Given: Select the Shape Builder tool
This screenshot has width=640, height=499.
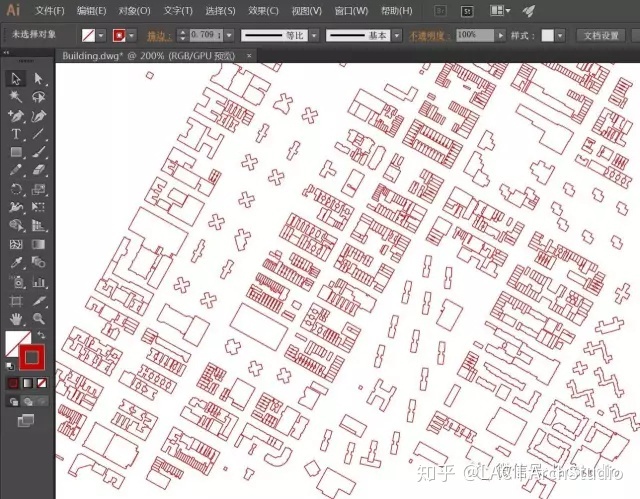Looking at the screenshot, I should click(x=16, y=225).
